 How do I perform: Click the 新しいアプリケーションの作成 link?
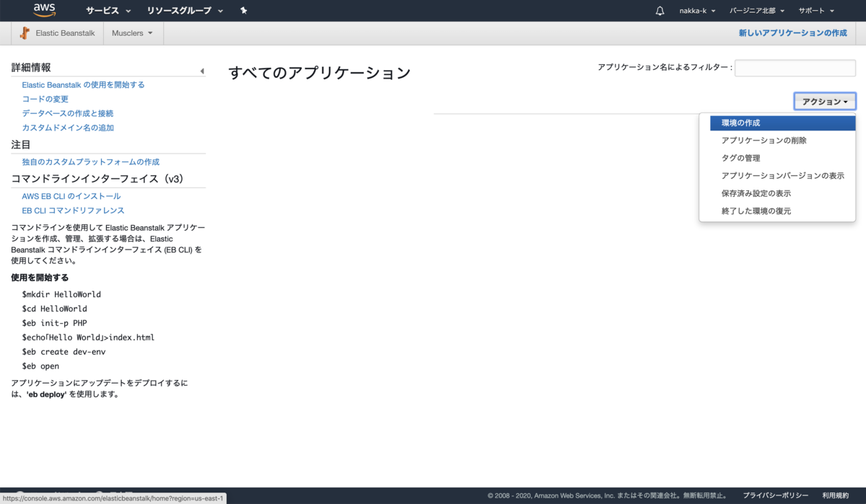792,33
